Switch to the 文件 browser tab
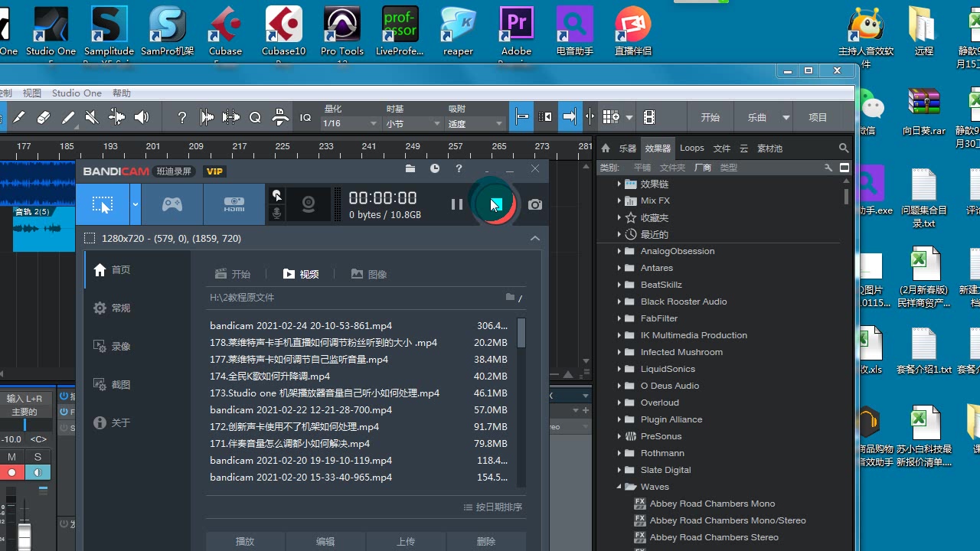The width and height of the screenshot is (980, 551). (722, 148)
